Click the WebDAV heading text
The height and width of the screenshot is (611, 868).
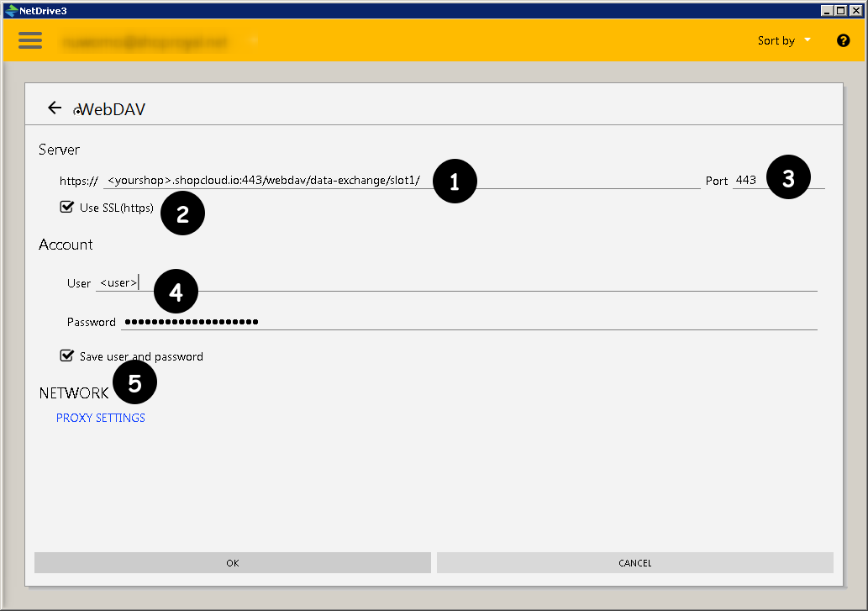click(112, 109)
